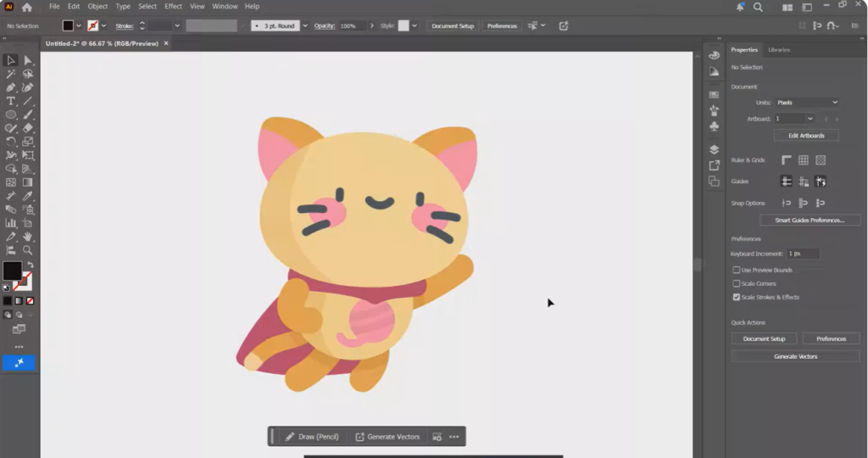The height and width of the screenshot is (458, 868).
Task: Select the Magic Wand tool
Action: pyautogui.click(x=10, y=74)
